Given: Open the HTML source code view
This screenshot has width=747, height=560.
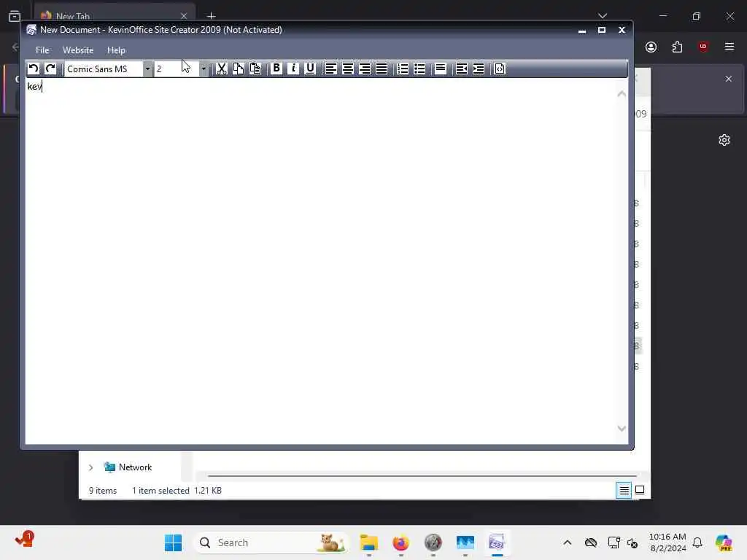Looking at the screenshot, I should (x=499, y=69).
